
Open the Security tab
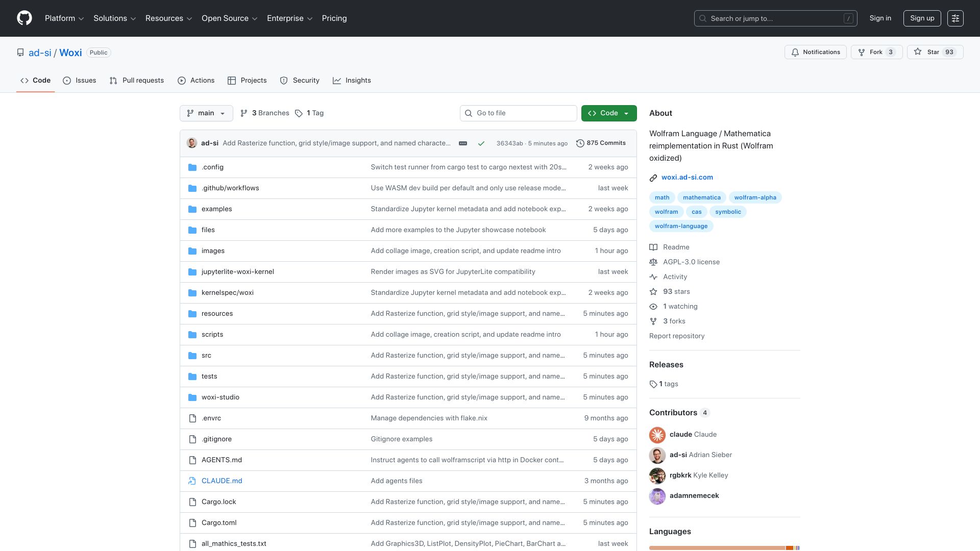(x=300, y=81)
